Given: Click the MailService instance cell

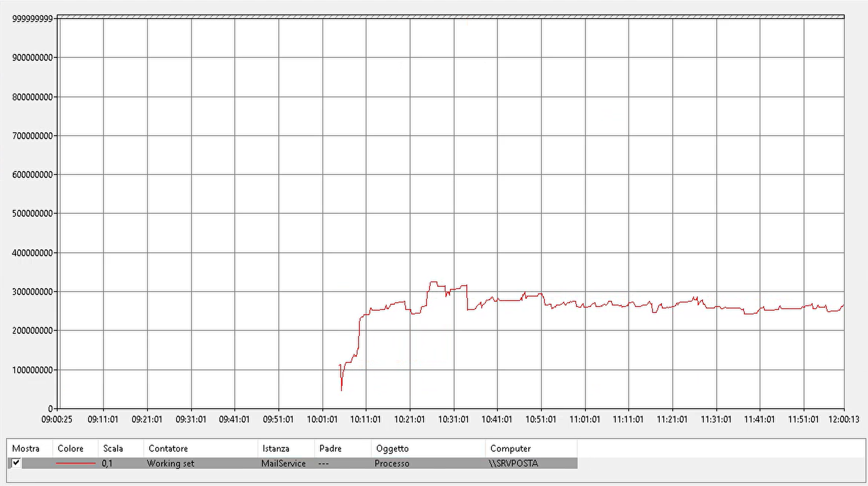Looking at the screenshot, I should tap(283, 463).
